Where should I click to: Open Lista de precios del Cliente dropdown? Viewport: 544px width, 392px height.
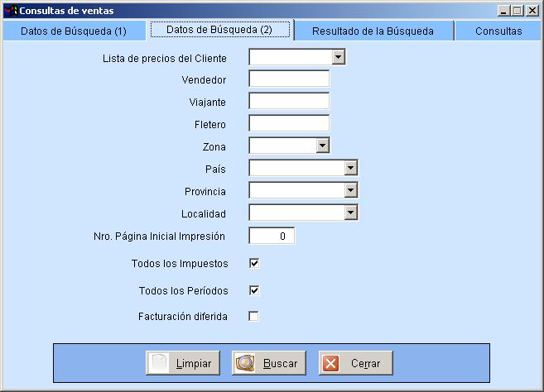(x=339, y=57)
